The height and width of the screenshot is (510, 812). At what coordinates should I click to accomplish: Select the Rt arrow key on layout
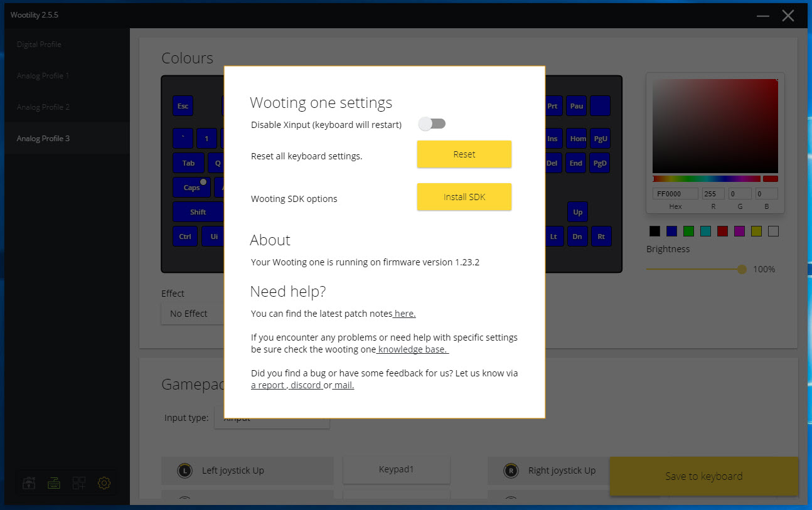601,236
